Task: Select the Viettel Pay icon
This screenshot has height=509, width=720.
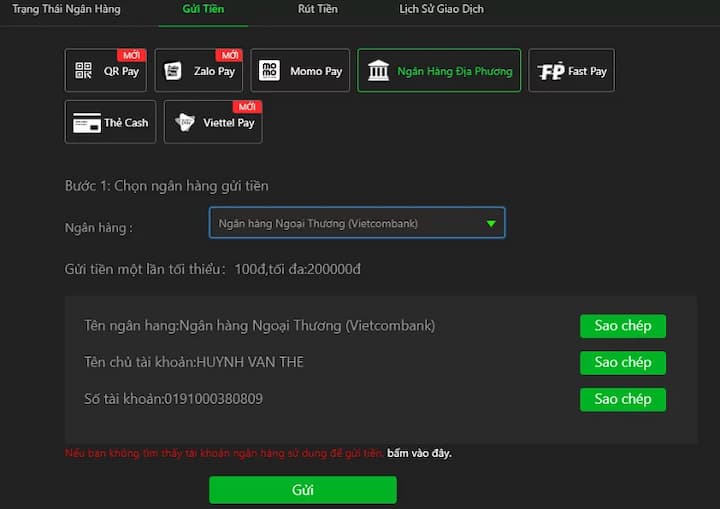Action: pos(185,123)
